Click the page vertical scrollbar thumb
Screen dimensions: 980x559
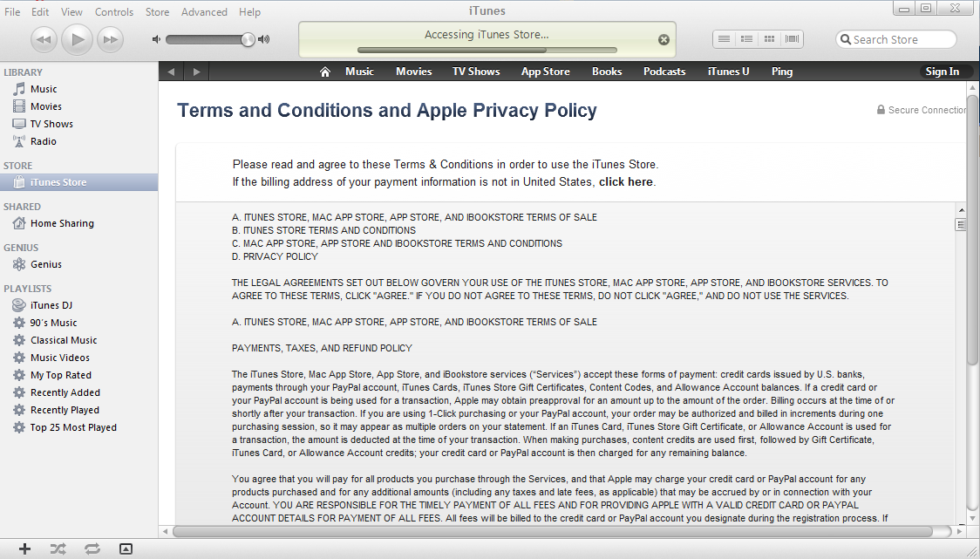coord(972,230)
